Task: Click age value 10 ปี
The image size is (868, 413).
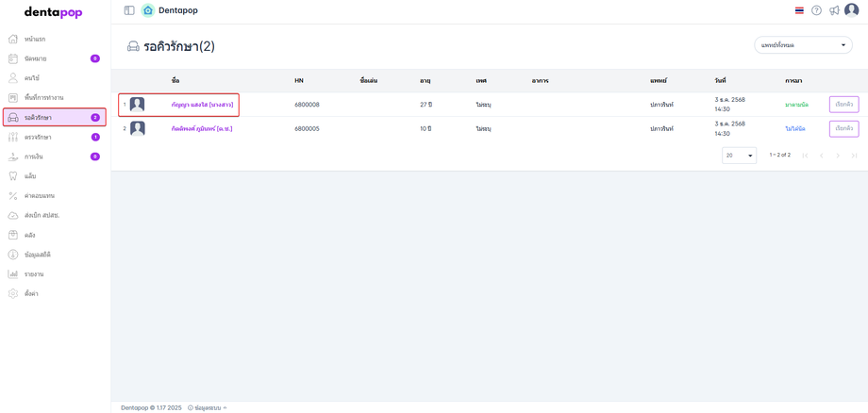Action: [426, 129]
